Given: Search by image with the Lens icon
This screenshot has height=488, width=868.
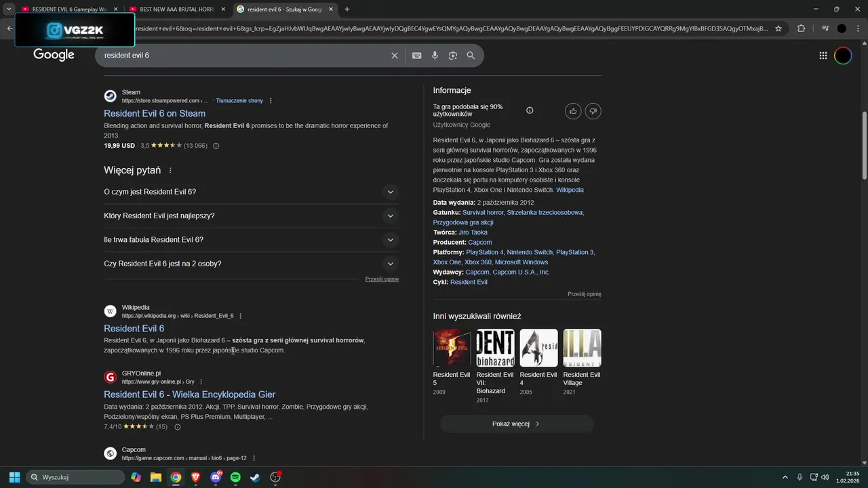Looking at the screenshot, I should point(453,56).
